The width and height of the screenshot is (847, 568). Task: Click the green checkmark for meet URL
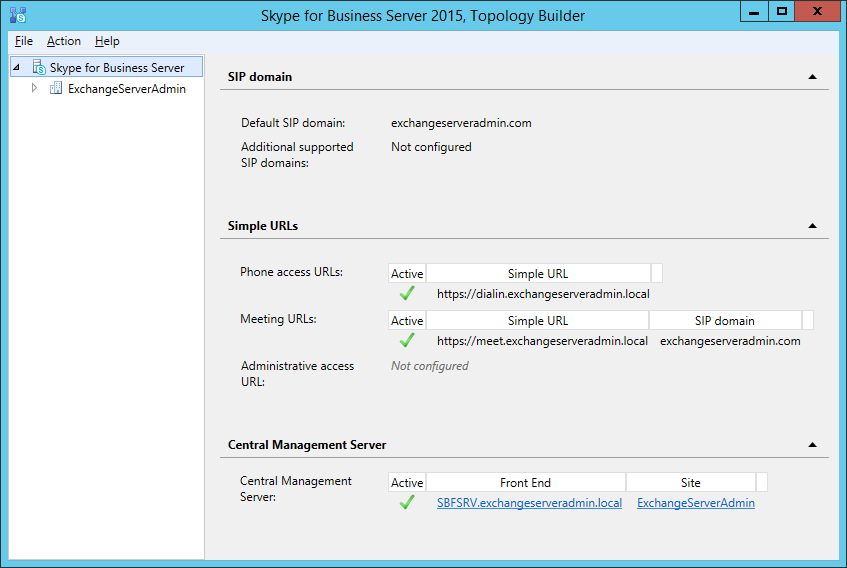point(407,341)
